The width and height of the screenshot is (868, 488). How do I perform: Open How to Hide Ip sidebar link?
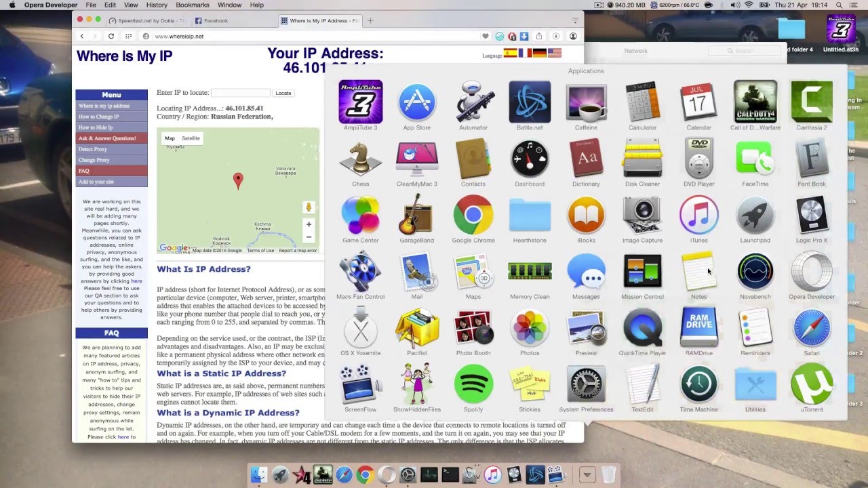(x=111, y=127)
